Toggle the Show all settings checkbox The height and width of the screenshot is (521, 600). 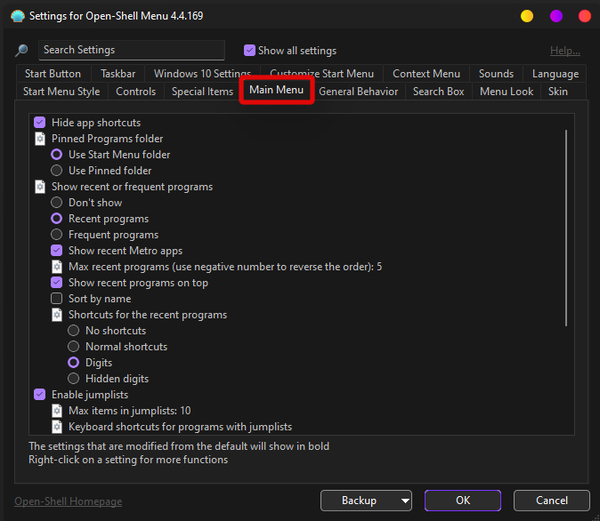click(x=250, y=51)
